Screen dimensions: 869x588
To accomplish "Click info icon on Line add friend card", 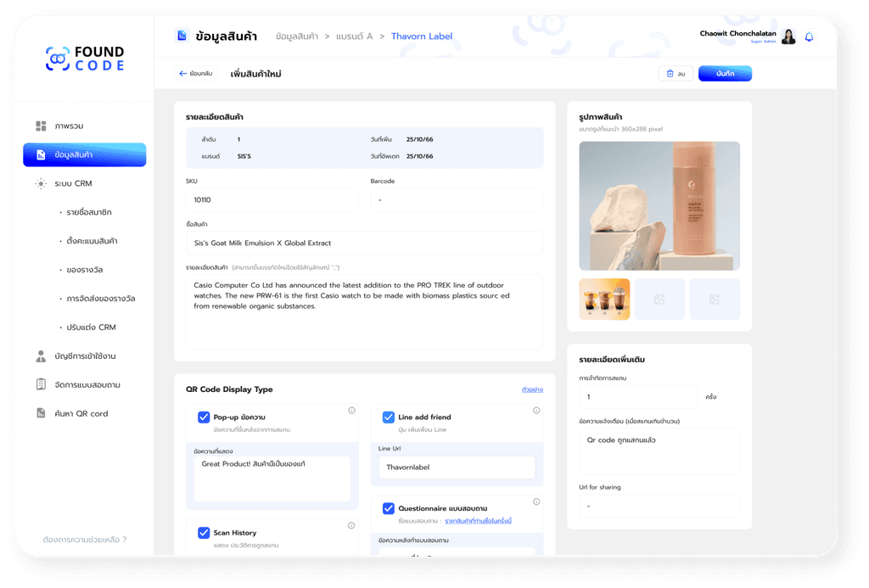I will (x=536, y=411).
